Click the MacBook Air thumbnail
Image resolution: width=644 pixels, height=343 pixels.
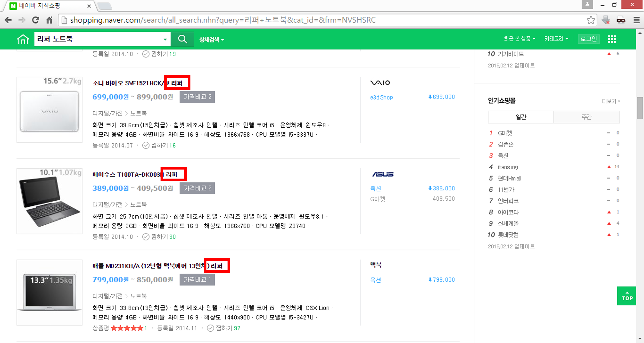pos(49,293)
